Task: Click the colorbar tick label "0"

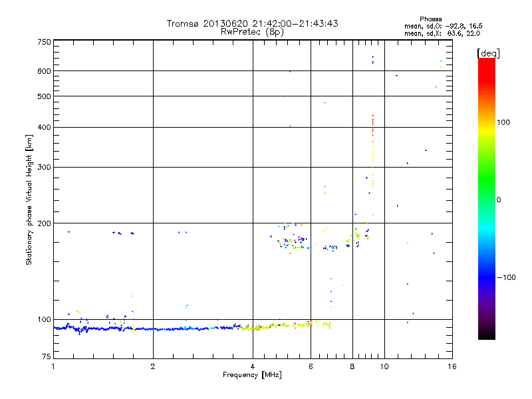Action: pos(499,200)
